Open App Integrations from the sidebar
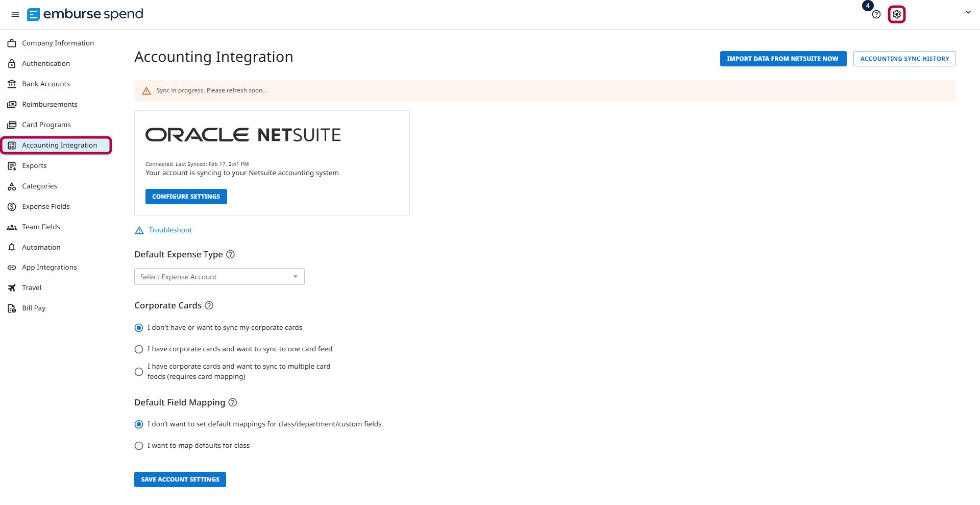This screenshot has width=980, height=505. 12,267
